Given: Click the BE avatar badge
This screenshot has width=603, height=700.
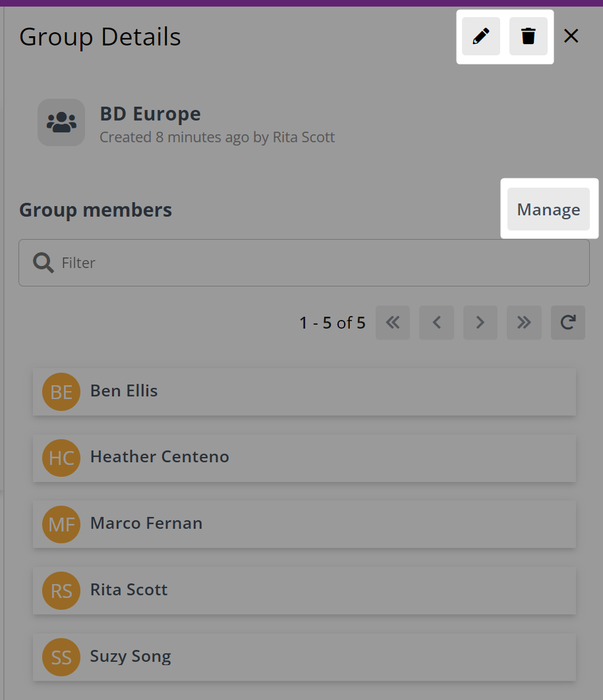Looking at the screenshot, I should coord(61,392).
